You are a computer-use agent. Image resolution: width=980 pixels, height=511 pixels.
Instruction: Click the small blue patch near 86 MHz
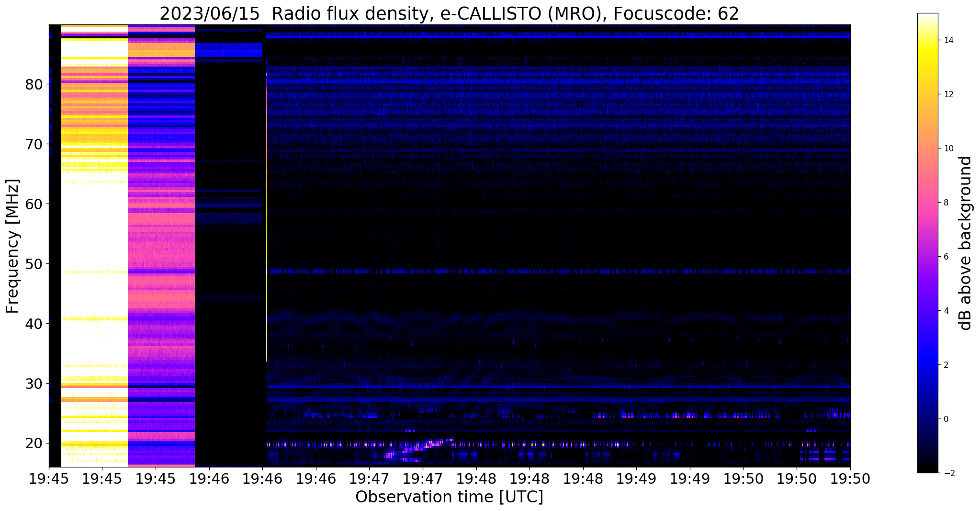[229, 50]
